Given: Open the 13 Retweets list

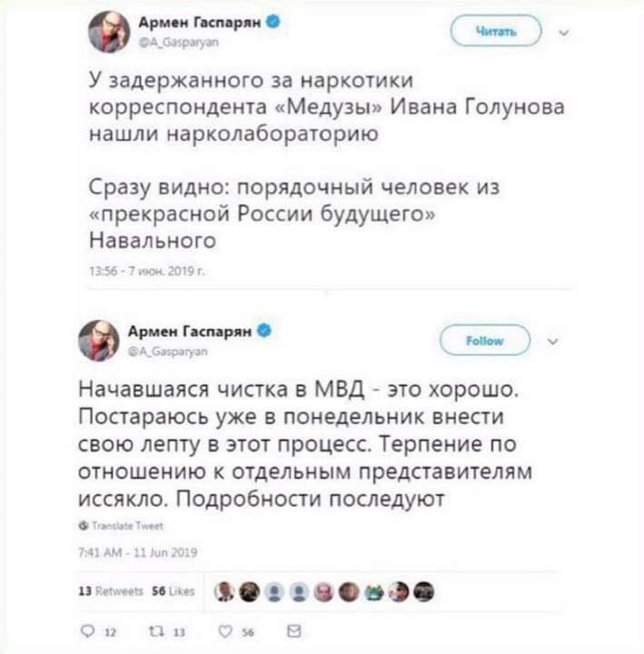Looking at the screenshot, I should (x=113, y=591).
